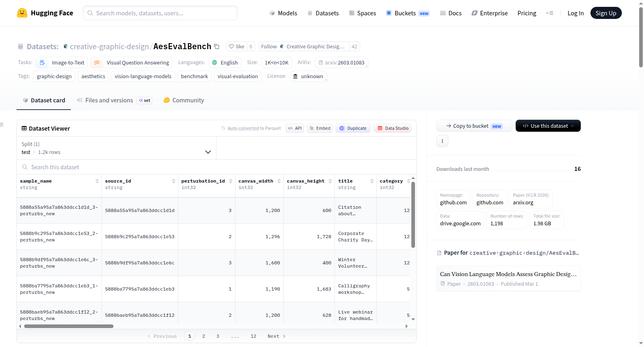This screenshot has width=644, height=347.
Task: Click Copy to bucket button
Action: pos(474,126)
